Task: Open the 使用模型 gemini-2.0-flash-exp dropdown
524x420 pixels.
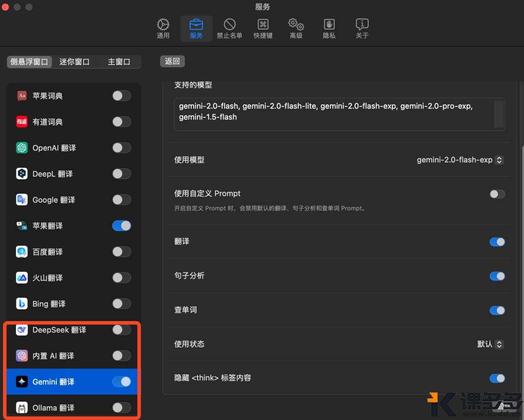Action: click(x=460, y=160)
